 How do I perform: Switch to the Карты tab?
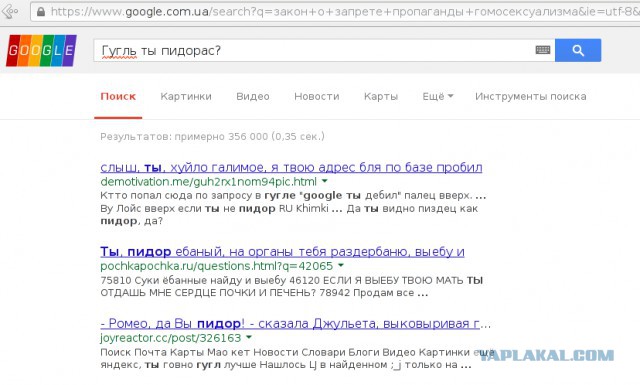[381, 97]
